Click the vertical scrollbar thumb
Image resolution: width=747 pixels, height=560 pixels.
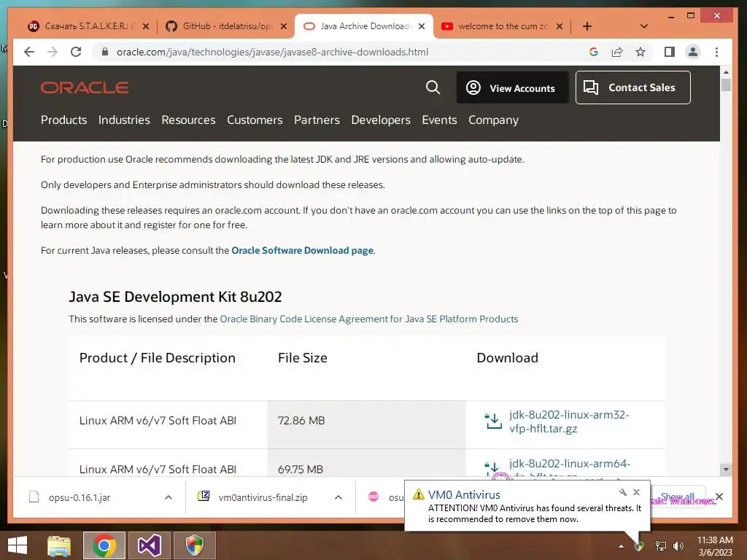(726, 85)
